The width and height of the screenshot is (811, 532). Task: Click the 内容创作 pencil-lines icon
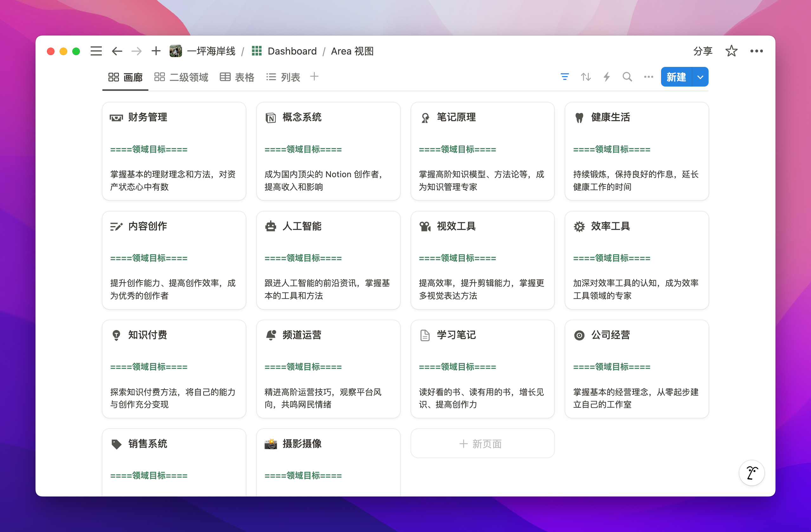point(116,226)
